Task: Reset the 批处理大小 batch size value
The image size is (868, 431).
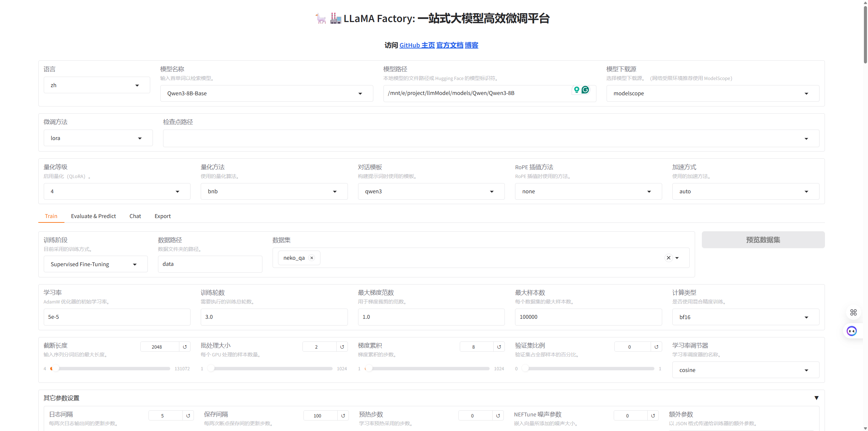Action: [342, 347]
